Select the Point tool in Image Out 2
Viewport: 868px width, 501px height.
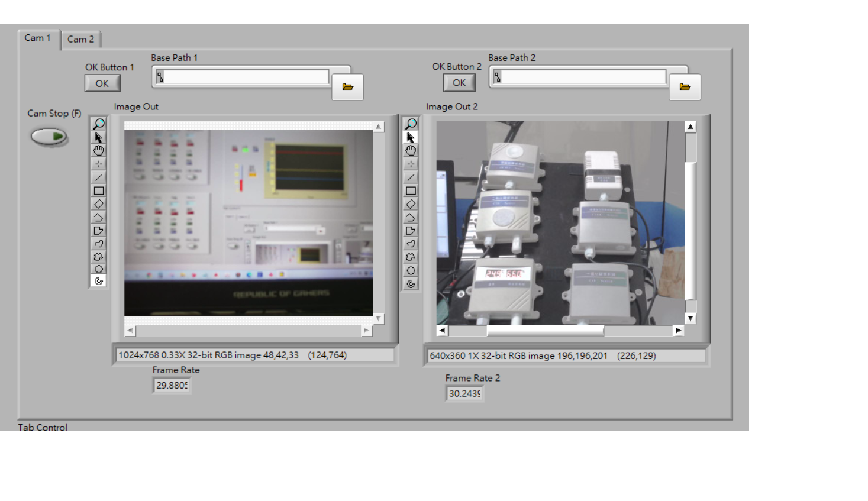(x=411, y=164)
